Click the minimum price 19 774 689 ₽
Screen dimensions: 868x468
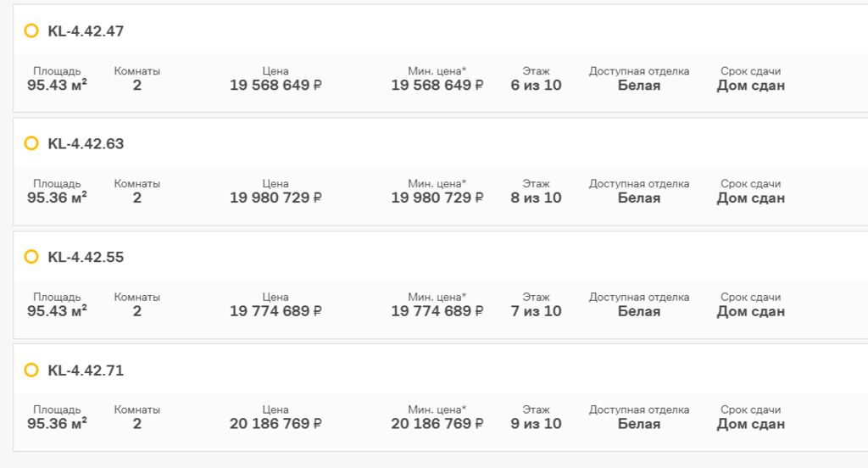[437, 311]
